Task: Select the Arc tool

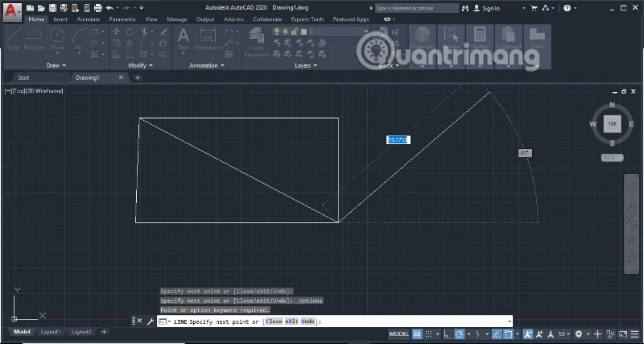Action: point(79,39)
